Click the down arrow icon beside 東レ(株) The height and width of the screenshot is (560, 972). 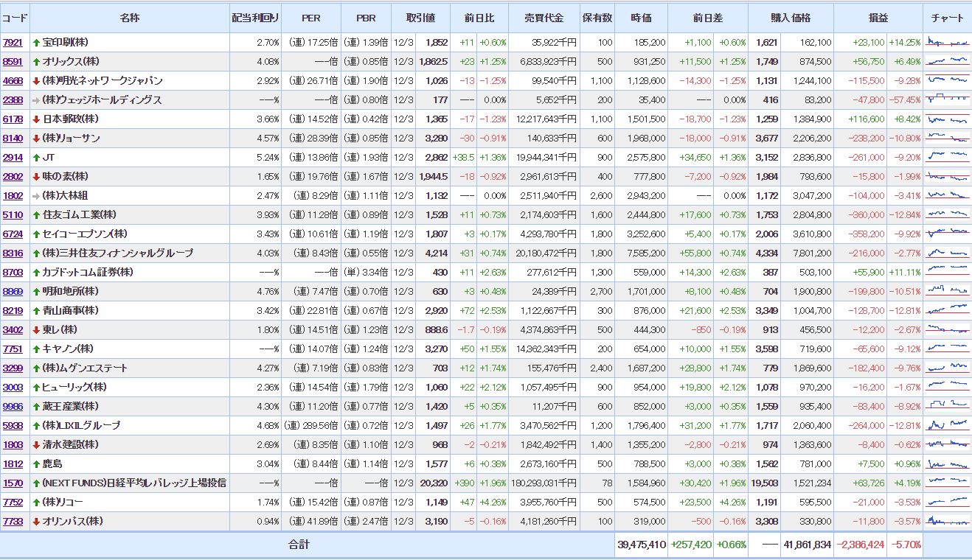coord(36,329)
